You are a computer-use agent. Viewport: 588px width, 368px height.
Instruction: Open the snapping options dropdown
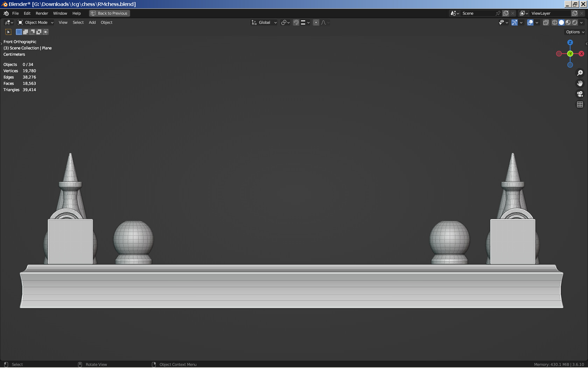(305, 22)
